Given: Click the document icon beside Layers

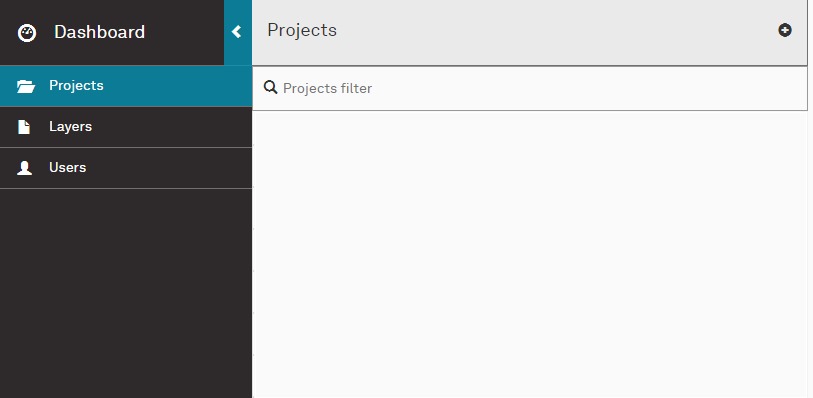Looking at the screenshot, I should 24,127.
